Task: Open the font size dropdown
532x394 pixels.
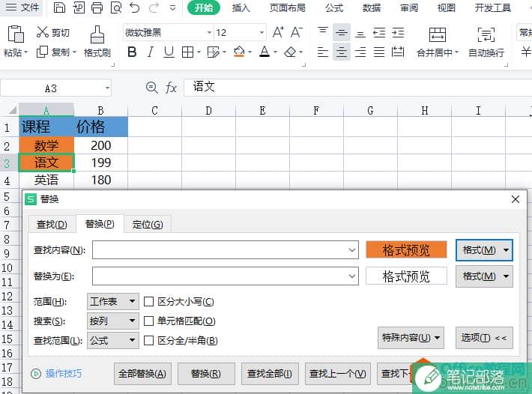Action: 262,32
